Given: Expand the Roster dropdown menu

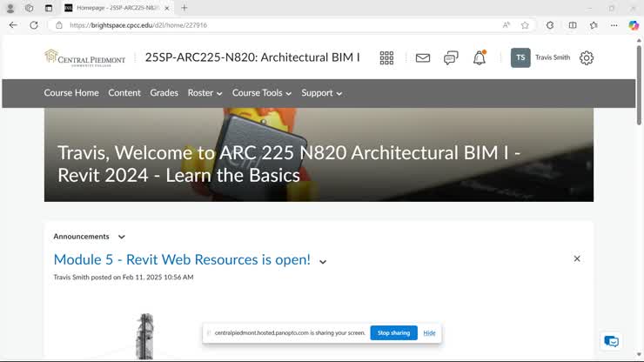Looking at the screenshot, I should (205, 93).
